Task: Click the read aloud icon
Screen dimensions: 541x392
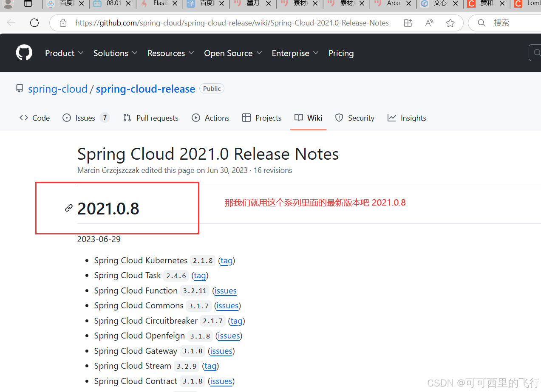Action: (x=429, y=23)
